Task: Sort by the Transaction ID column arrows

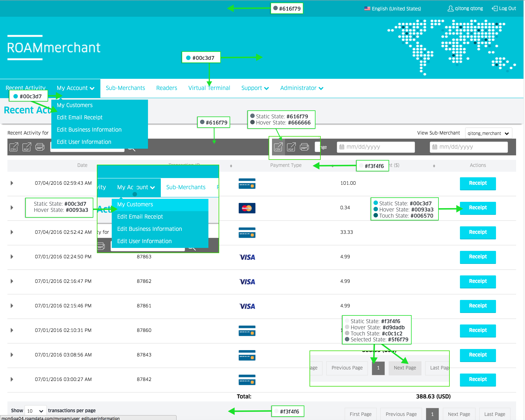Action: (231, 166)
